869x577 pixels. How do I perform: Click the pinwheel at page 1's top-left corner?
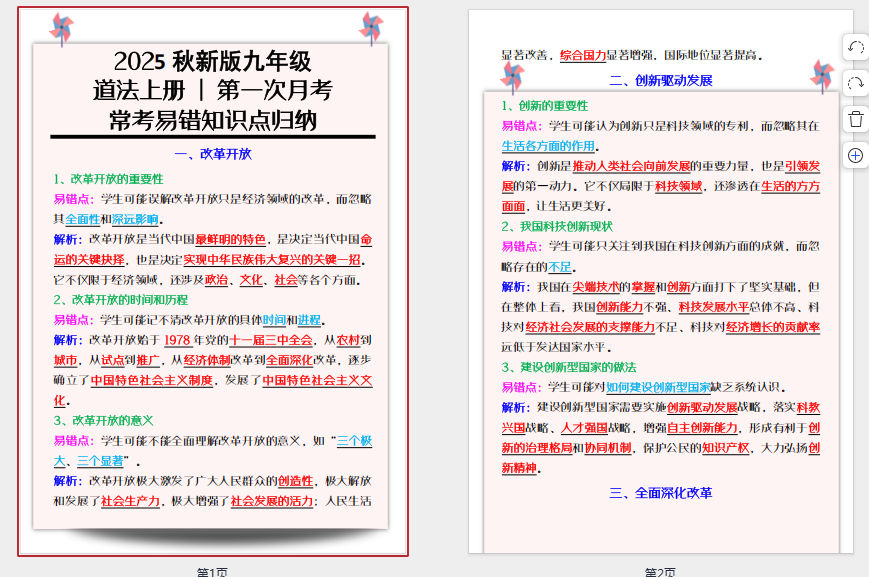61,29
